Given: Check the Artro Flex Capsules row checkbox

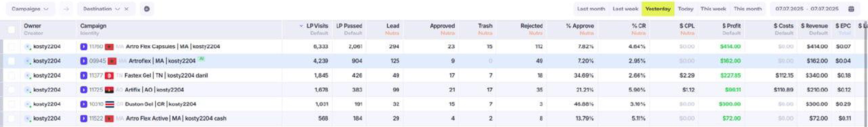Looking at the screenshot, I should coord(11,47).
